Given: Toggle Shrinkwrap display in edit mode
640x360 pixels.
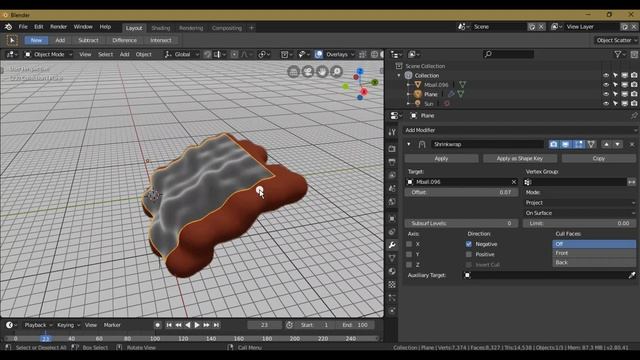Looking at the screenshot, I should pyautogui.click(x=579, y=144).
